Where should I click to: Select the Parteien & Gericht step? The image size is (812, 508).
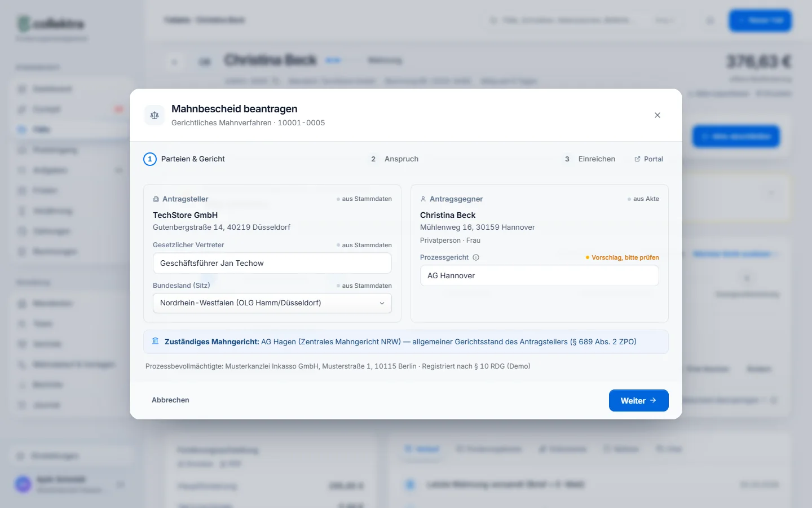click(184, 159)
